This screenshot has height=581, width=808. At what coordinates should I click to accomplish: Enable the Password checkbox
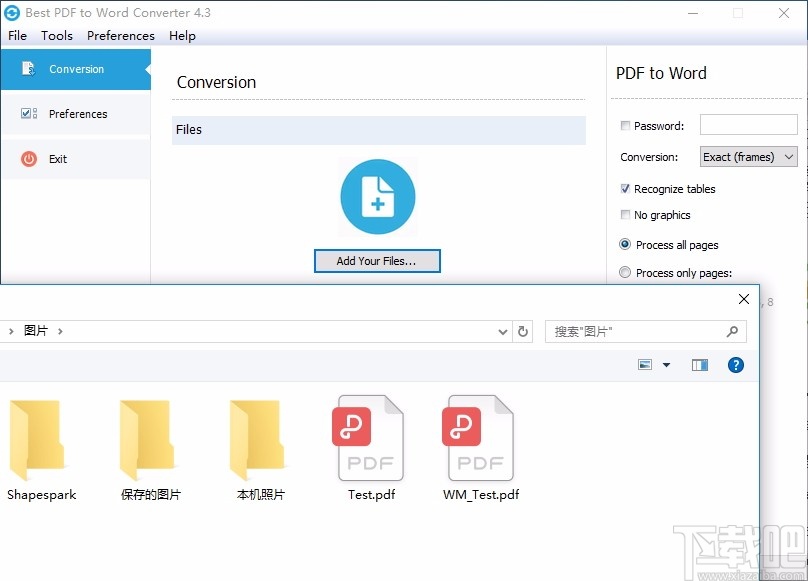click(625, 125)
